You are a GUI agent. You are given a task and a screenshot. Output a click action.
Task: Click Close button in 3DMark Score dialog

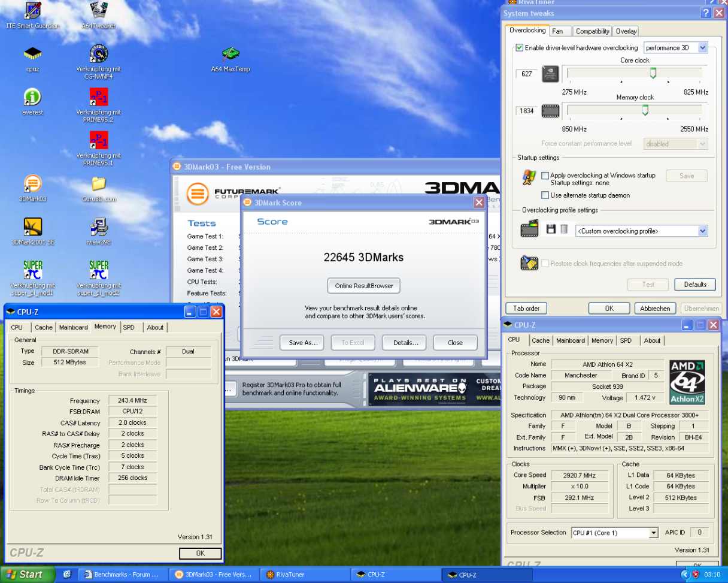(455, 343)
